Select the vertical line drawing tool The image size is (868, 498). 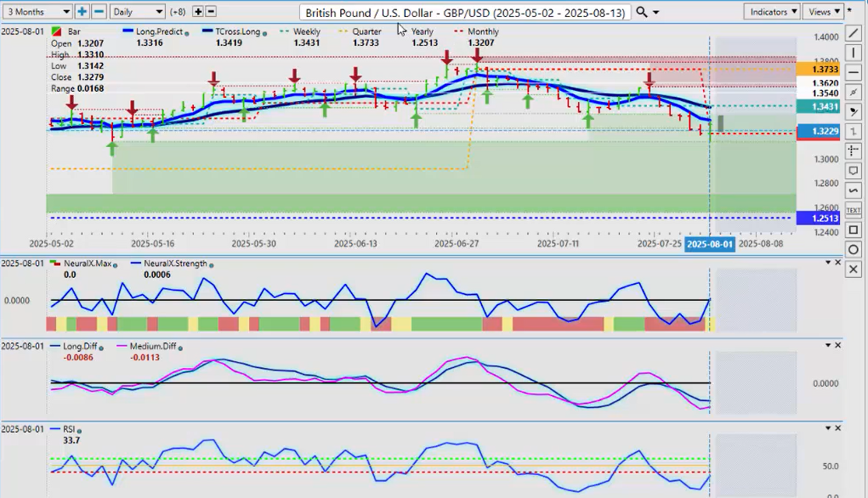854,53
